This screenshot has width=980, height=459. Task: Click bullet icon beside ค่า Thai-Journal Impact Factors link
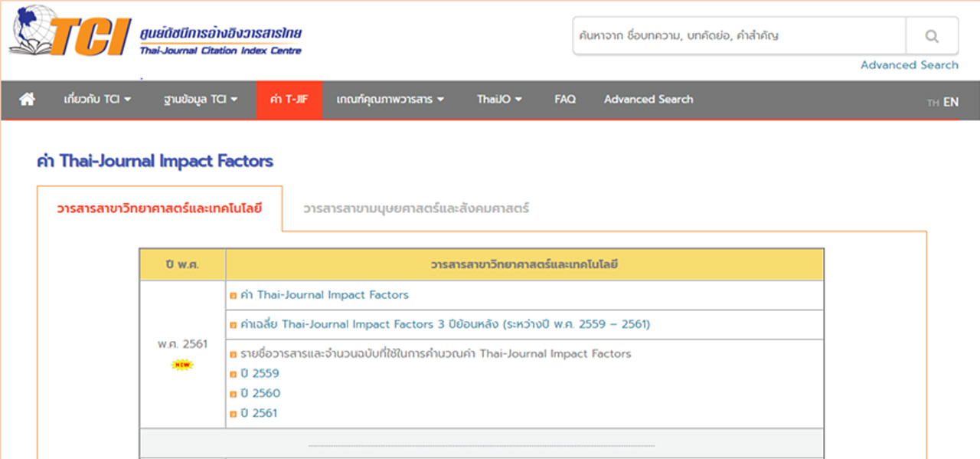[234, 295]
